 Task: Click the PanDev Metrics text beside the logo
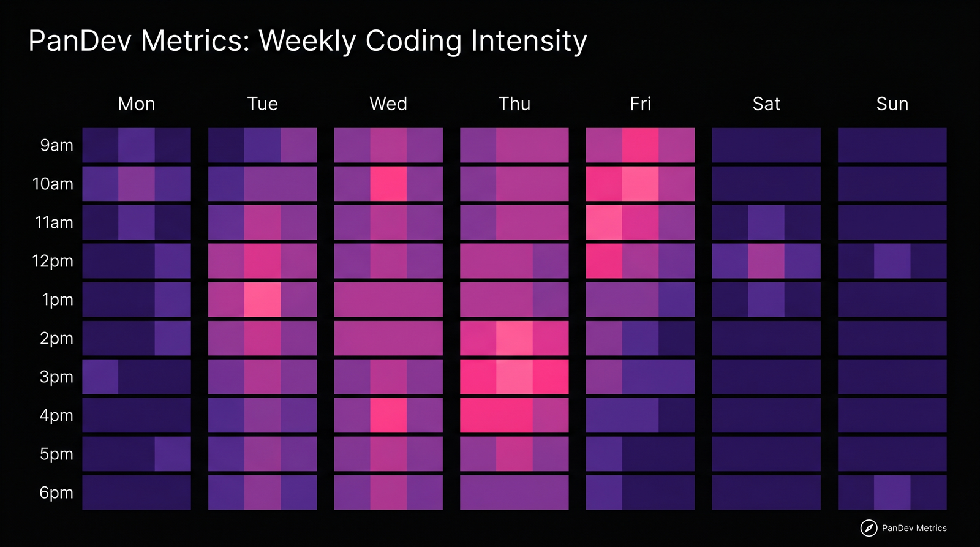point(914,528)
